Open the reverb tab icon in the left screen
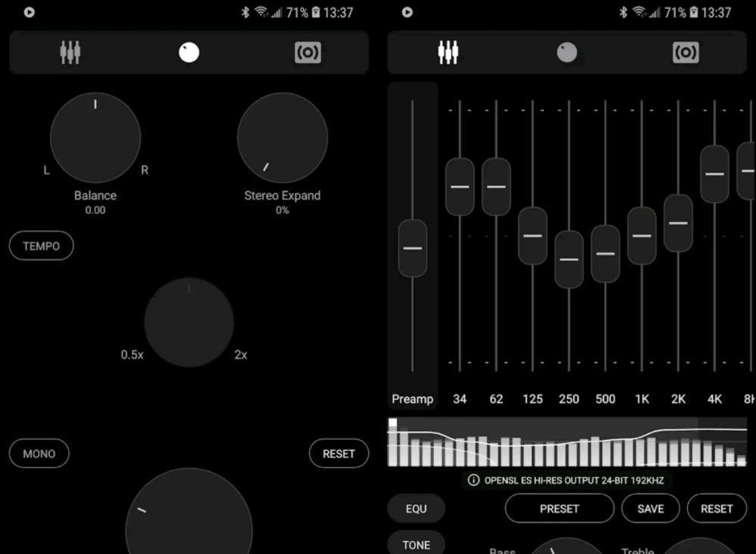Viewport: 756px width, 554px height. [x=308, y=52]
